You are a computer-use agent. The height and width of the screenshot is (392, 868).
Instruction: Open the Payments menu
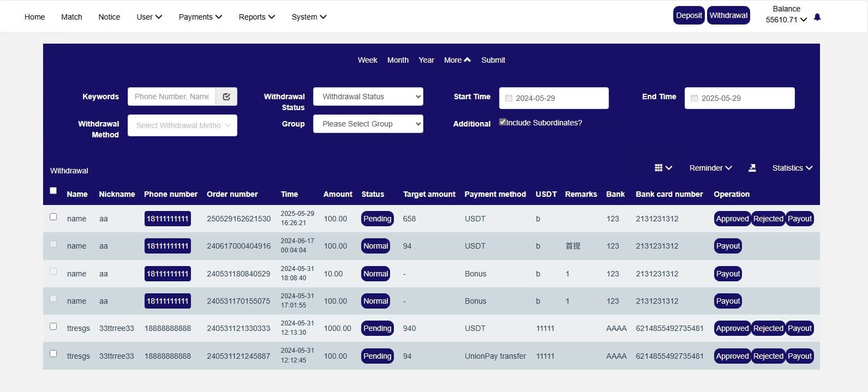[x=200, y=17]
